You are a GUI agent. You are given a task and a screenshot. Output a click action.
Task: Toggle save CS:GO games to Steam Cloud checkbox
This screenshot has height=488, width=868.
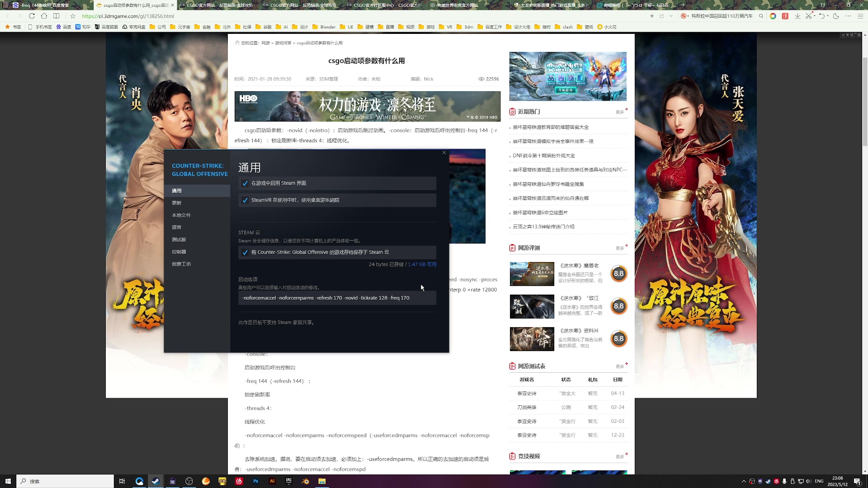click(245, 253)
